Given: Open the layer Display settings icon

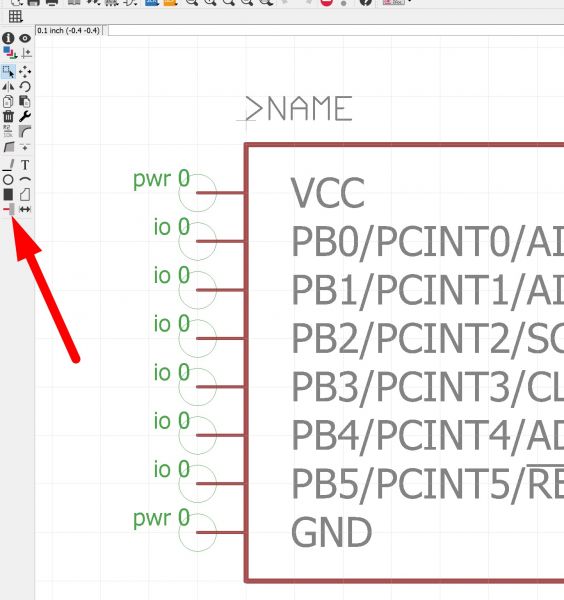Looking at the screenshot, I should pyautogui.click(x=9, y=52).
